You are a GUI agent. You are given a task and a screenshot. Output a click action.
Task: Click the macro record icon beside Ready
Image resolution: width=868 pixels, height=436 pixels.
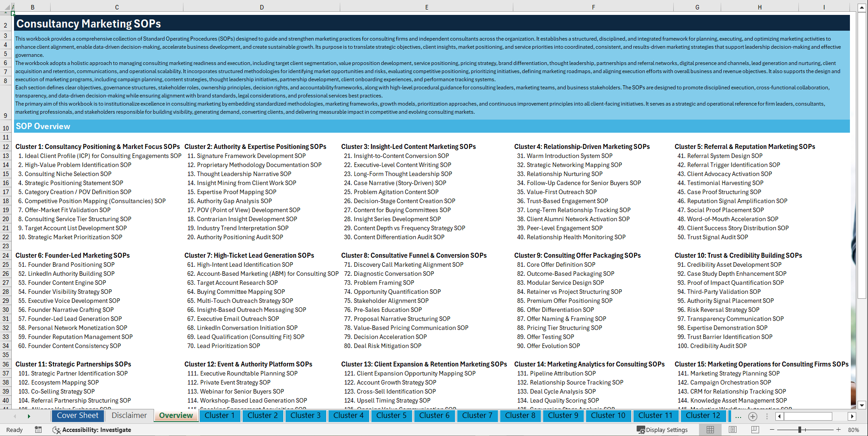[x=38, y=430]
